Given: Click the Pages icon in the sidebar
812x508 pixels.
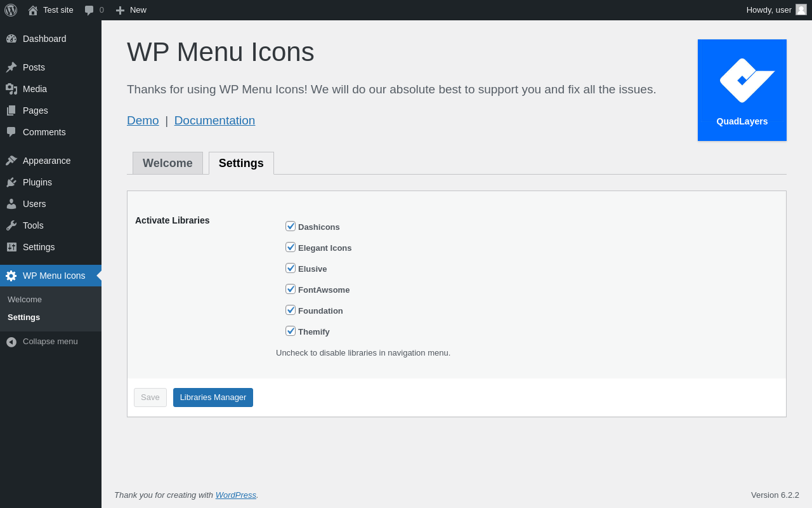Looking at the screenshot, I should 11,110.
